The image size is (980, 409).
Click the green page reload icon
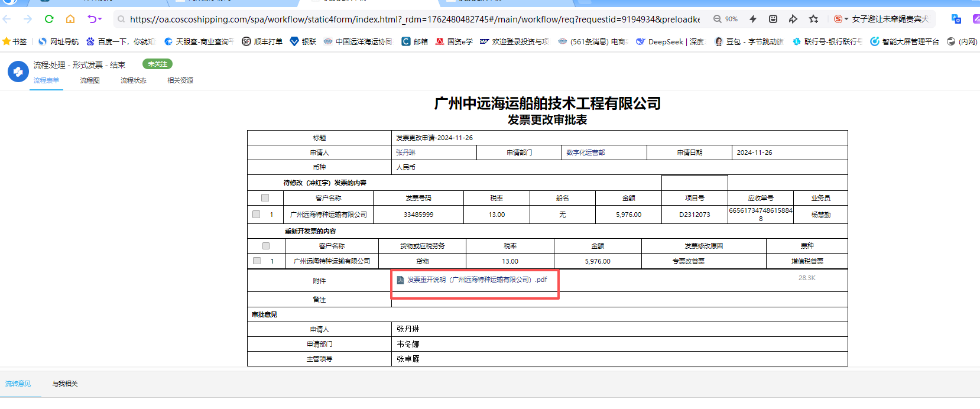49,19
